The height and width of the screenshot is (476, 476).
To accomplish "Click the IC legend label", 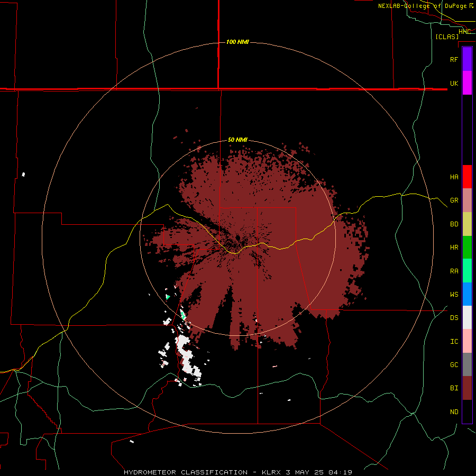I will (454, 341).
